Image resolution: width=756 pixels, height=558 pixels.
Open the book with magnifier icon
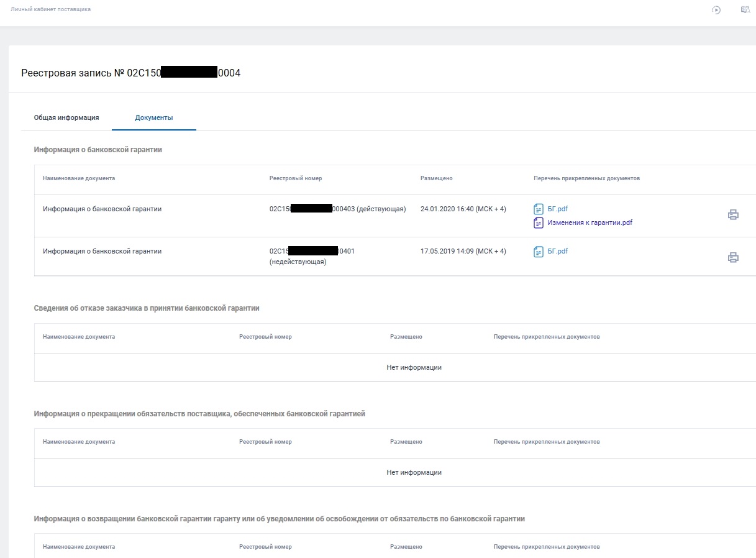tap(745, 10)
